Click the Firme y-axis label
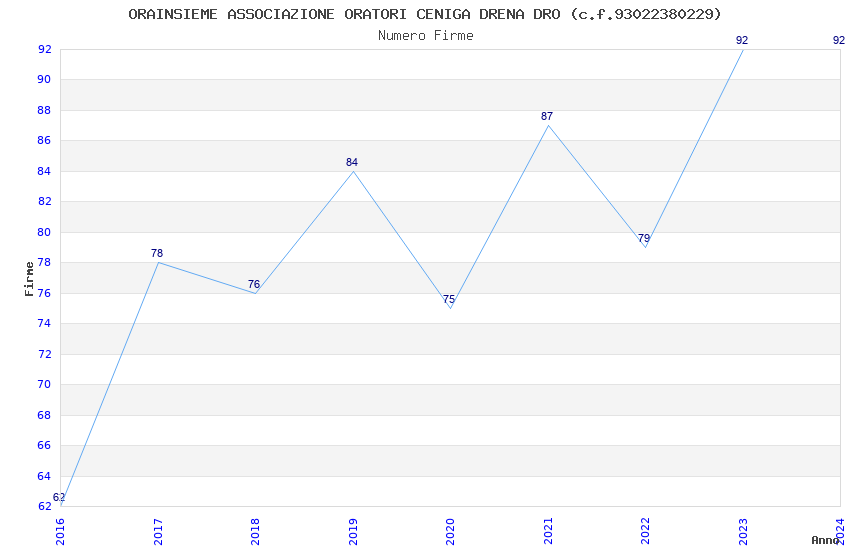 pos(29,279)
